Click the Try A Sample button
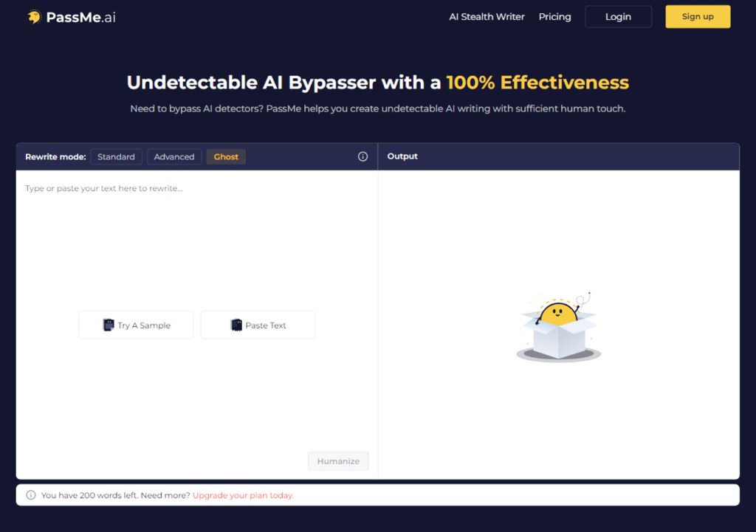Screen dimensions: 756x532 (x=136, y=325)
